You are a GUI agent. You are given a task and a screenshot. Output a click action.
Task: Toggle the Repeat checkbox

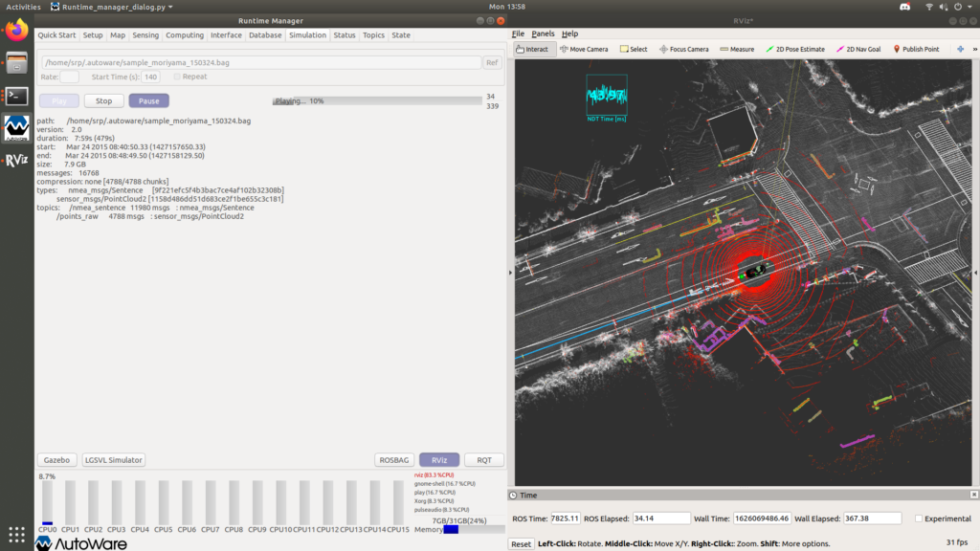tap(177, 77)
